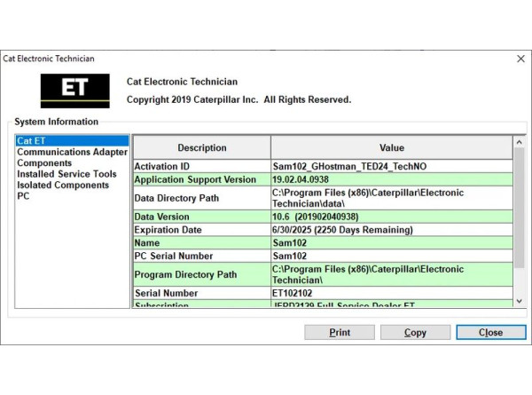Click the scrollbar up arrow
Viewport: 532px width, 395px height.
click(519, 142)
